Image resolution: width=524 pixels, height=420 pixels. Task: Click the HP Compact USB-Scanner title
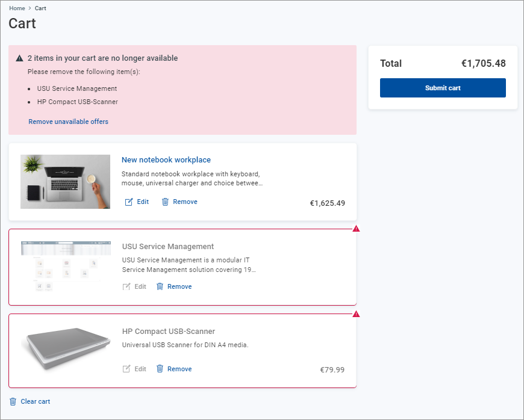[168, 332]
